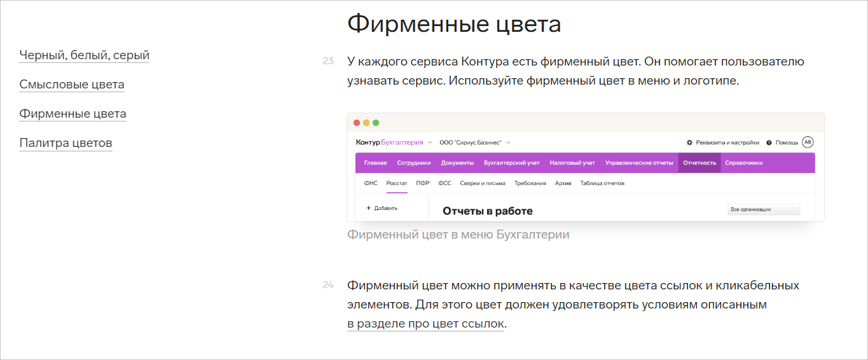Click the "Отчеты в работе" heading
This screenshot has height=360, width=868.
488,211
